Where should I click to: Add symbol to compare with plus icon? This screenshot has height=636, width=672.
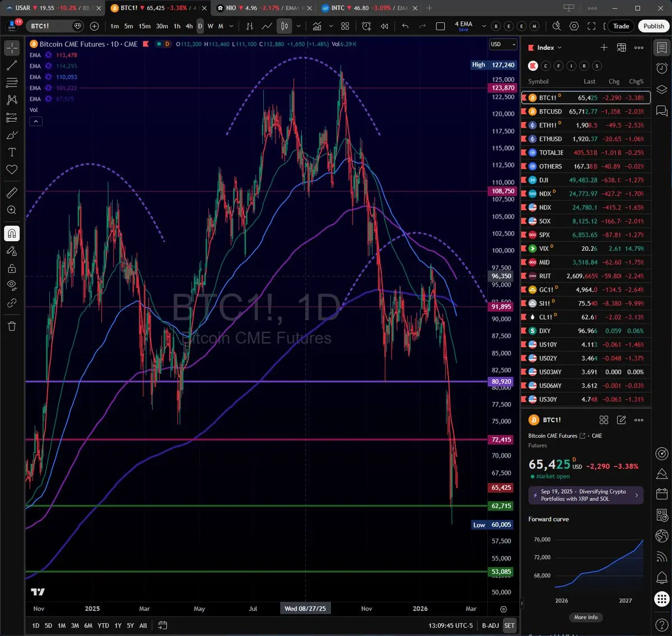click(94, 26)
